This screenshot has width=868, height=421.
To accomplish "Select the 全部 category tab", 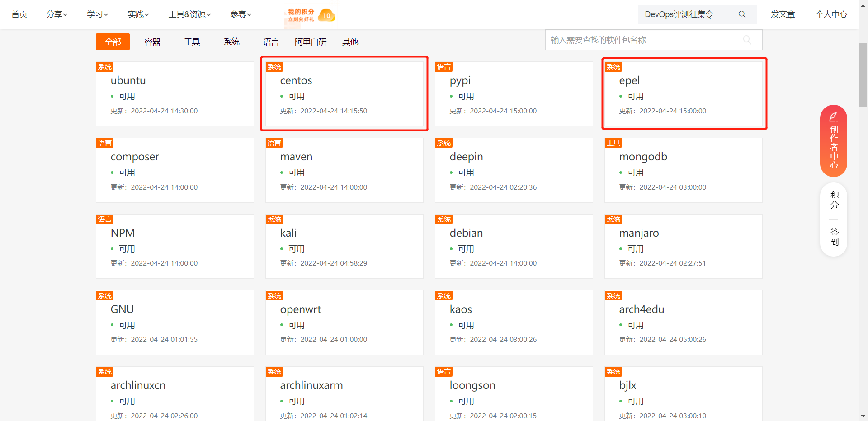I will tap(113, 42).
